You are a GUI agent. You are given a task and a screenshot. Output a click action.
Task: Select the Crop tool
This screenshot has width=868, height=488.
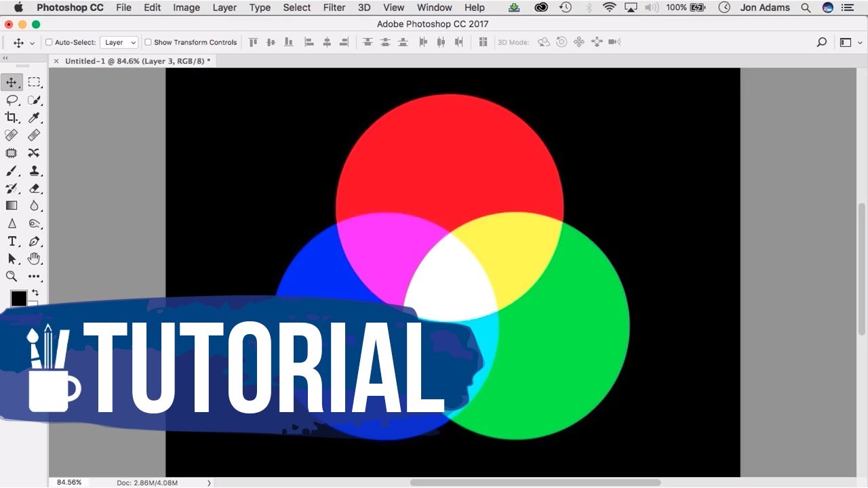(12, 118)
